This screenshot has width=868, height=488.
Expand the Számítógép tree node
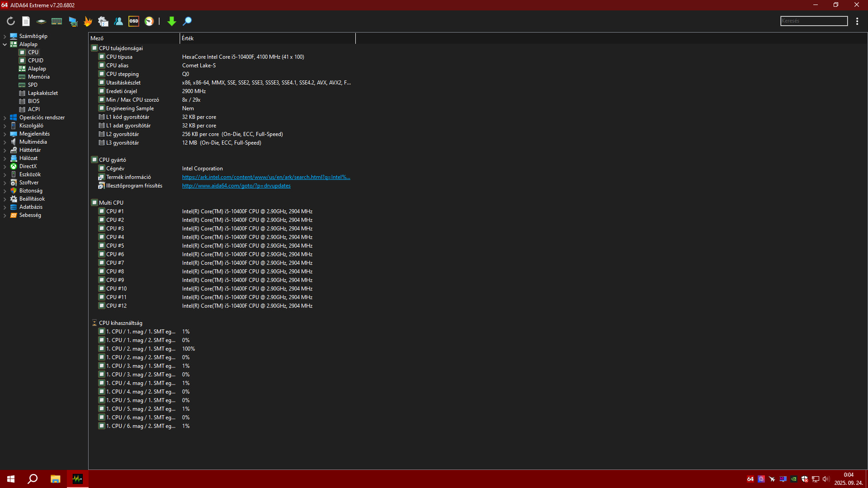pyautogui.click(x=5, y=36)
